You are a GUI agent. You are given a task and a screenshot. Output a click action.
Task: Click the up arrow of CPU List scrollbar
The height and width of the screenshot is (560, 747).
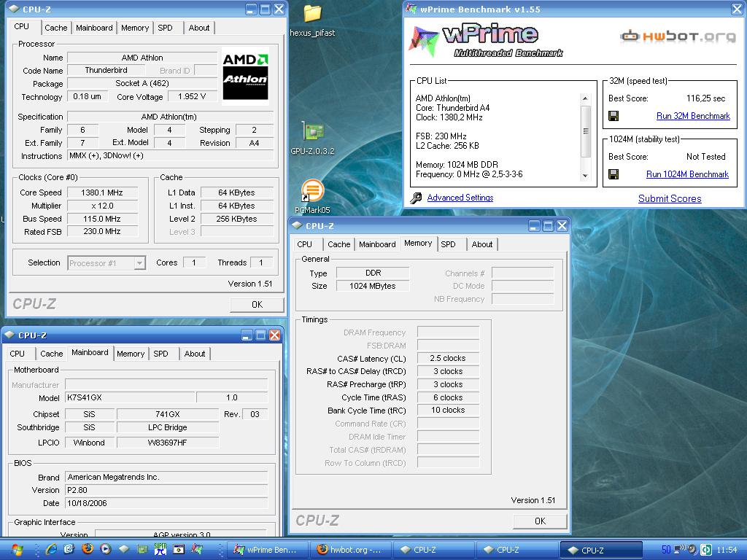click(585, 98)
